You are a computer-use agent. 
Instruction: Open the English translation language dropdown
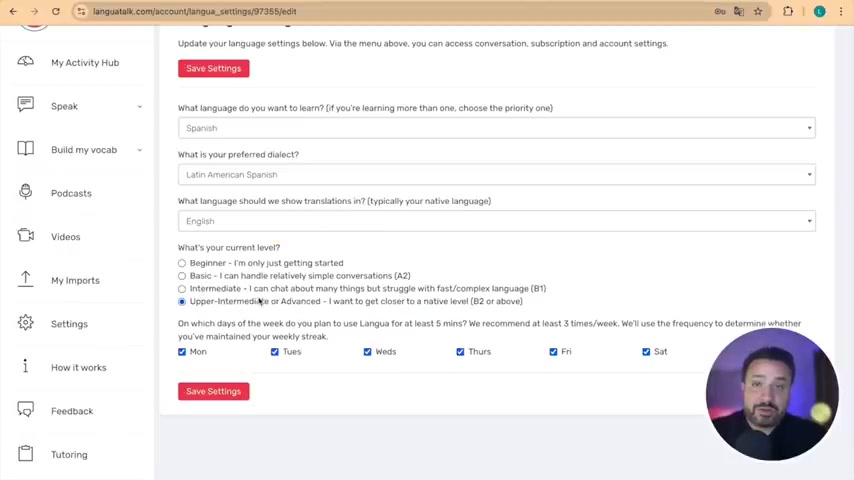coord(497,221)
